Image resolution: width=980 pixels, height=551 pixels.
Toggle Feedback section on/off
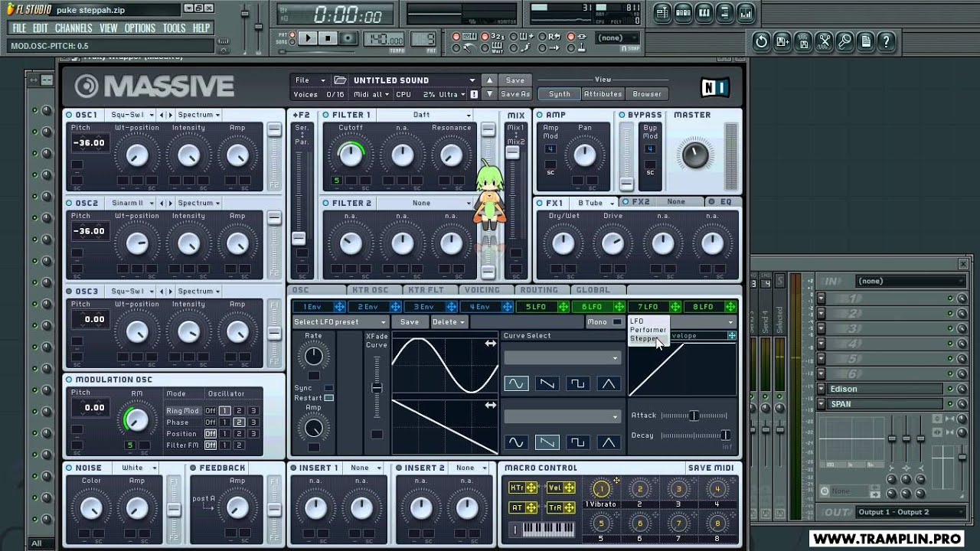pyautogui.click(x=194, y=468)
